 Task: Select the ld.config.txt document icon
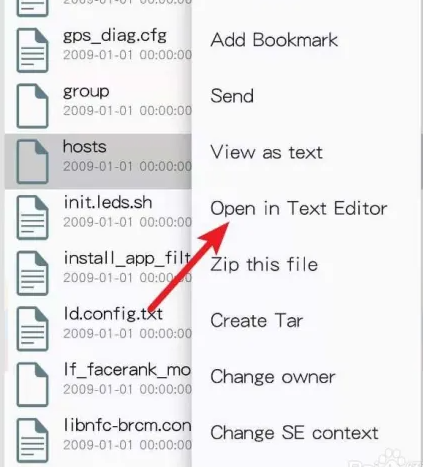[x=32, y=329]
